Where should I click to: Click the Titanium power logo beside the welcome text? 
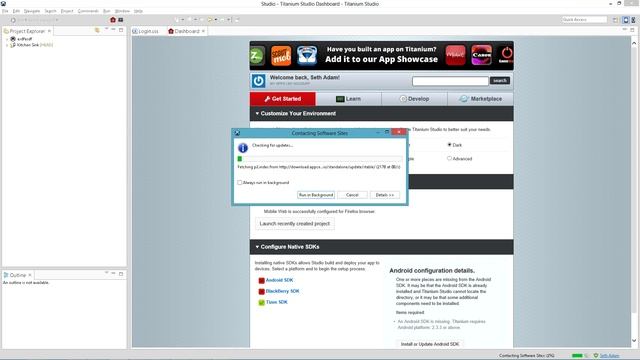coord(258,81)
